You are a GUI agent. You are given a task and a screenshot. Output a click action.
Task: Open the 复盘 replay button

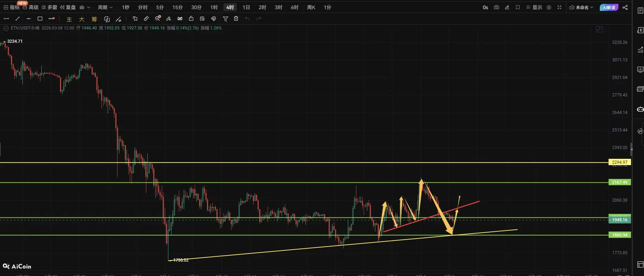click(68, 7)
